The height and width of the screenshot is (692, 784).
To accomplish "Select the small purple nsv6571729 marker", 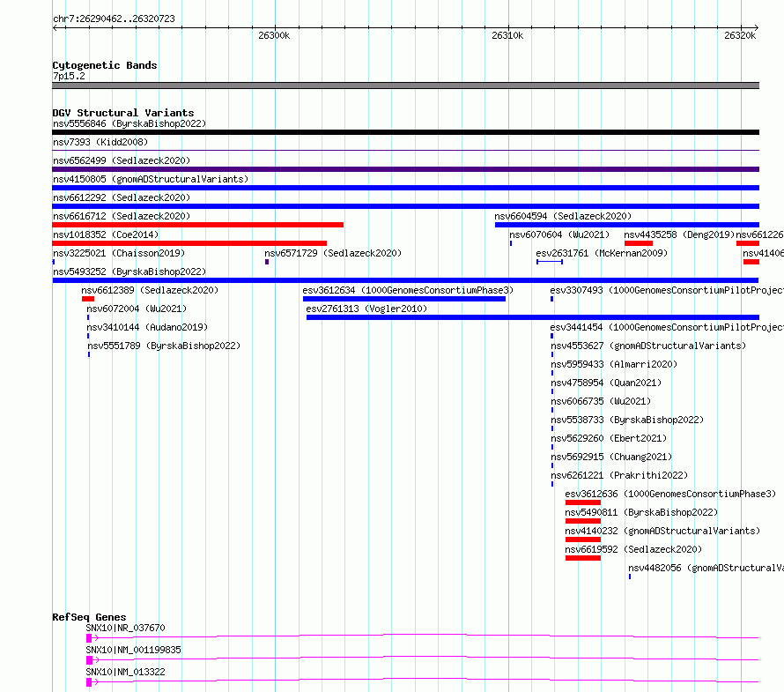I will [x=267, y=262].
